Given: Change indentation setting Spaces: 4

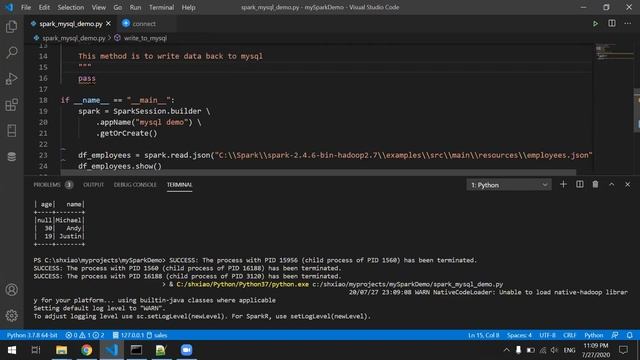Looking at the screenshot, I should [x=519, y=335].
